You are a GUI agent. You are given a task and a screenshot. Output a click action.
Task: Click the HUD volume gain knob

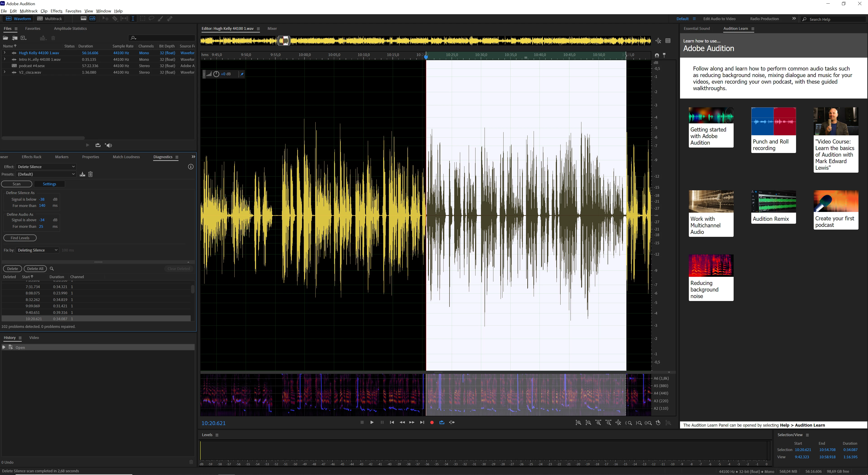pos(216,74)
